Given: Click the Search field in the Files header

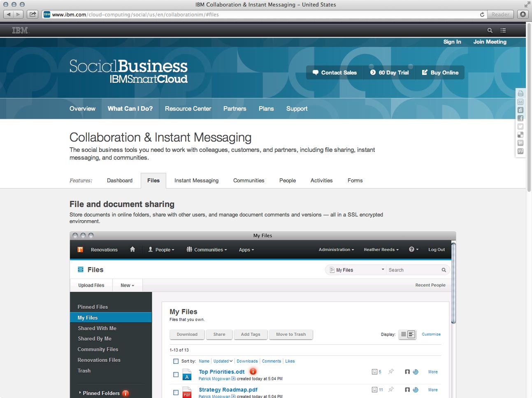Looking at the screenshot, I should point(413,270).
